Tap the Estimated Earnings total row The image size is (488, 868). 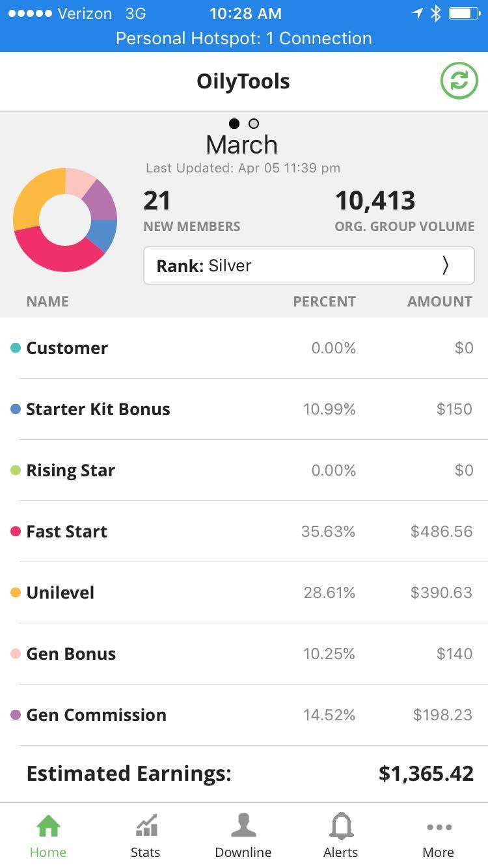point(244,774)
